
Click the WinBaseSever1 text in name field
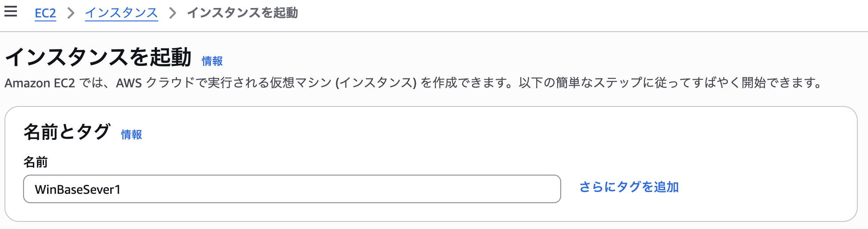click(78, 190)
